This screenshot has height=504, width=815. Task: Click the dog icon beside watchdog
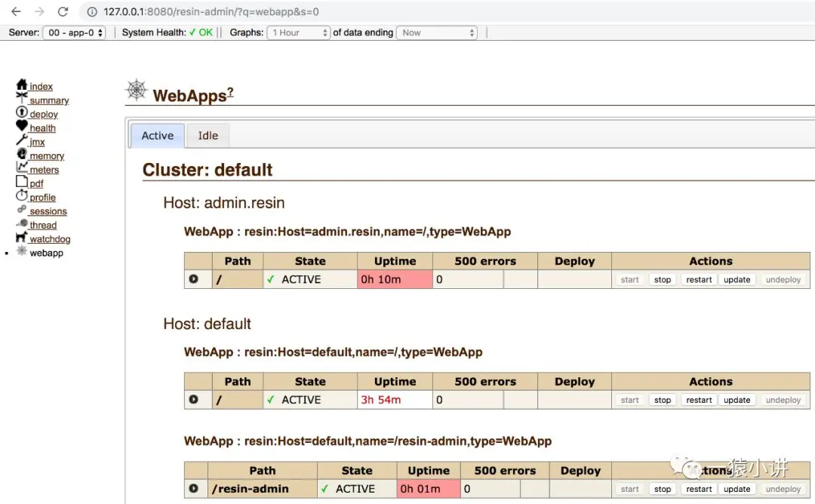point(21,237)
